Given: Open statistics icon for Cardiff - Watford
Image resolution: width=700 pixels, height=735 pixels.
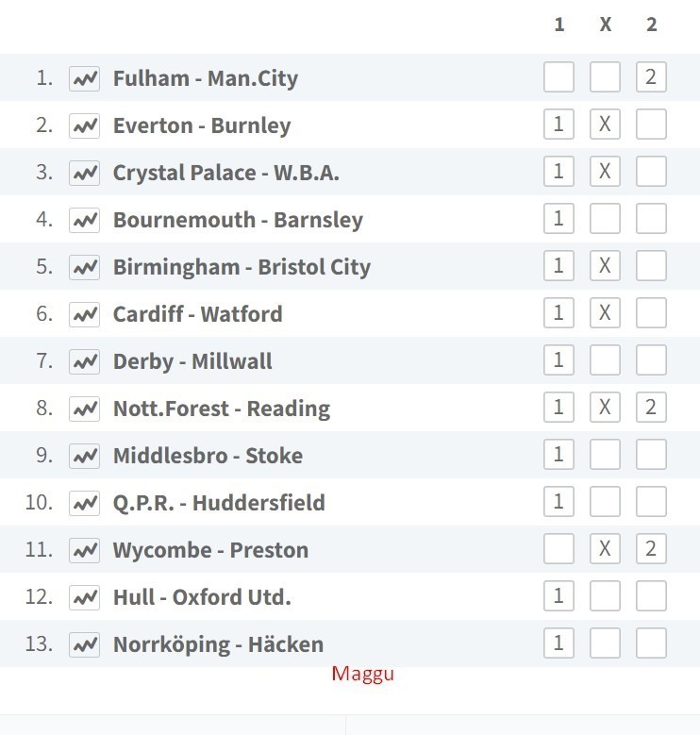Looking at the screenshot, I should [84, 314].
